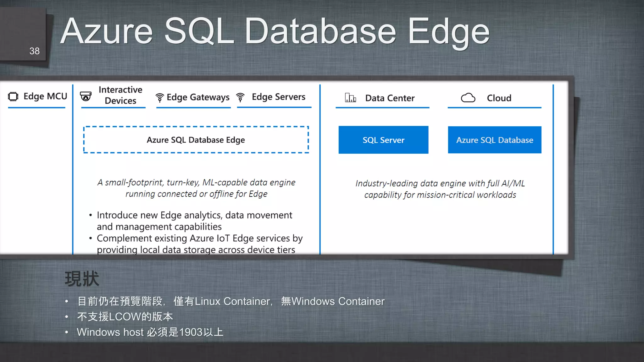Image resolution: width=644 pixels, height=362 pixels.
Task: Click 'A small-footprint, turn-key, ML-capable data engine' text
Action: coord(196,182)
